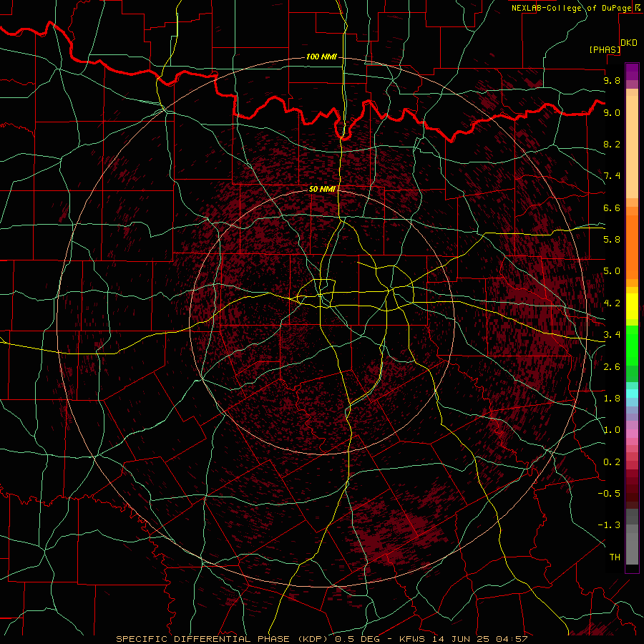Click the 1.8 value on the scale
The height and width of the screenshot is (644, 644).
pos(612,399)
